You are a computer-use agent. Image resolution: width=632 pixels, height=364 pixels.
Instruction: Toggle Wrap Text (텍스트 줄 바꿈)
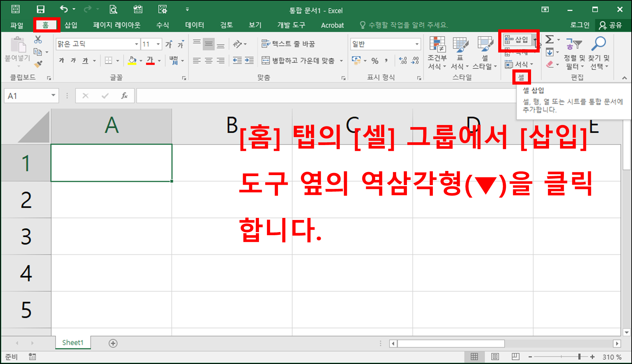(288, 44)
